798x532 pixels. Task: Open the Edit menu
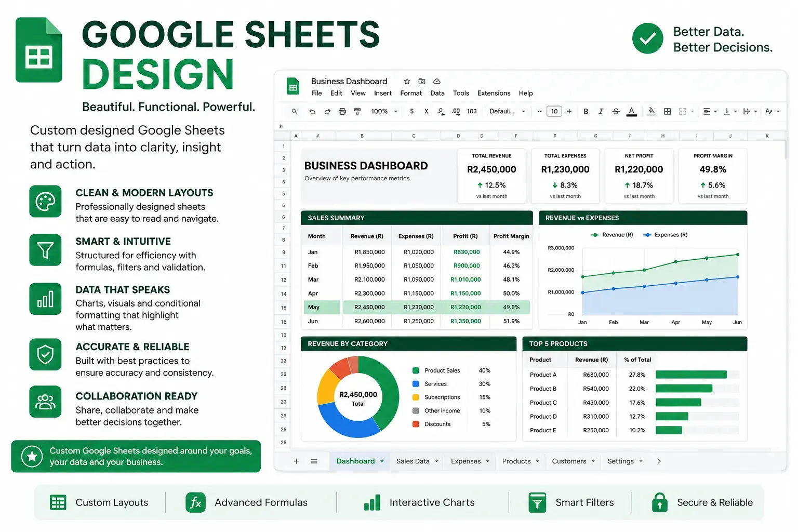coord(336,94)
